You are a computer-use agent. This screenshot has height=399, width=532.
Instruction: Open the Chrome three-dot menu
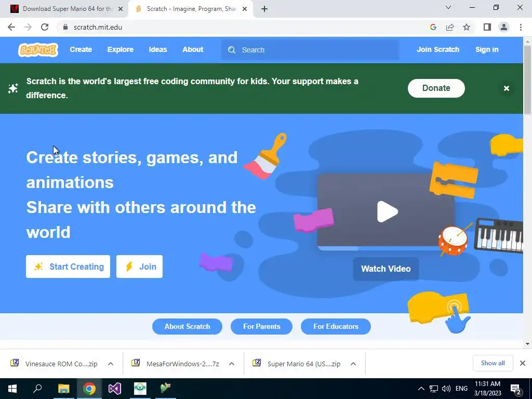[521, 27]
